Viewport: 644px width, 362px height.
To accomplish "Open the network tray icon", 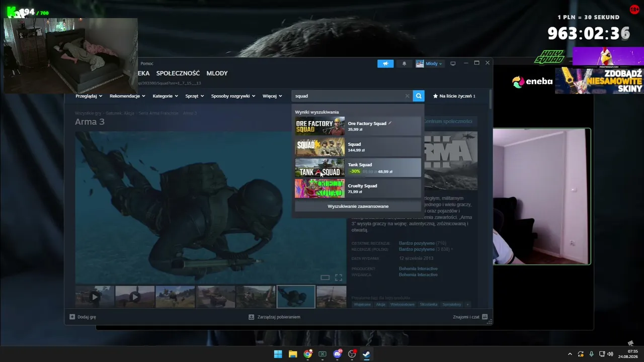I will click(601, 354).
